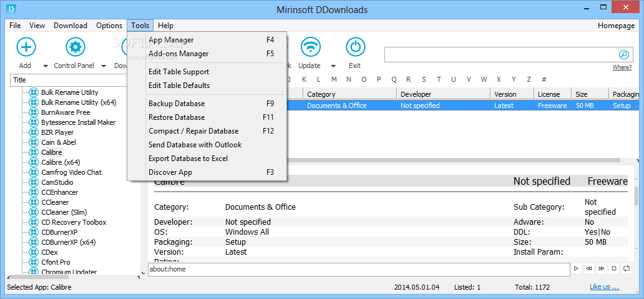Filter by # symbol
The image size is (644, 299).
pos(544,79)
